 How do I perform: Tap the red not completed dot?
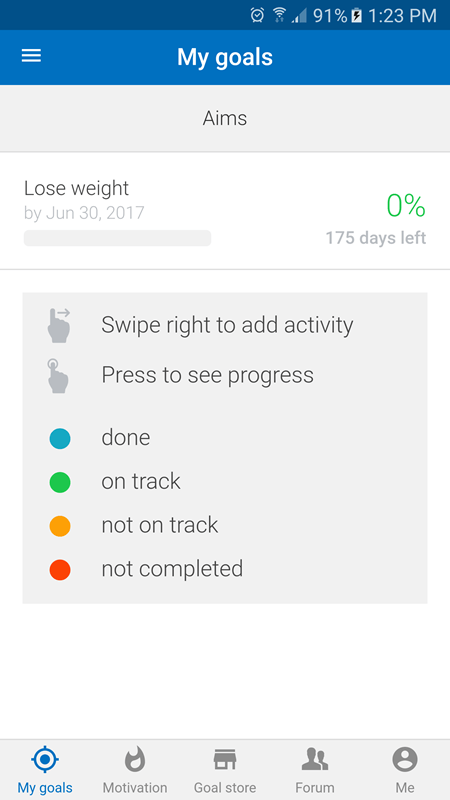60,569
